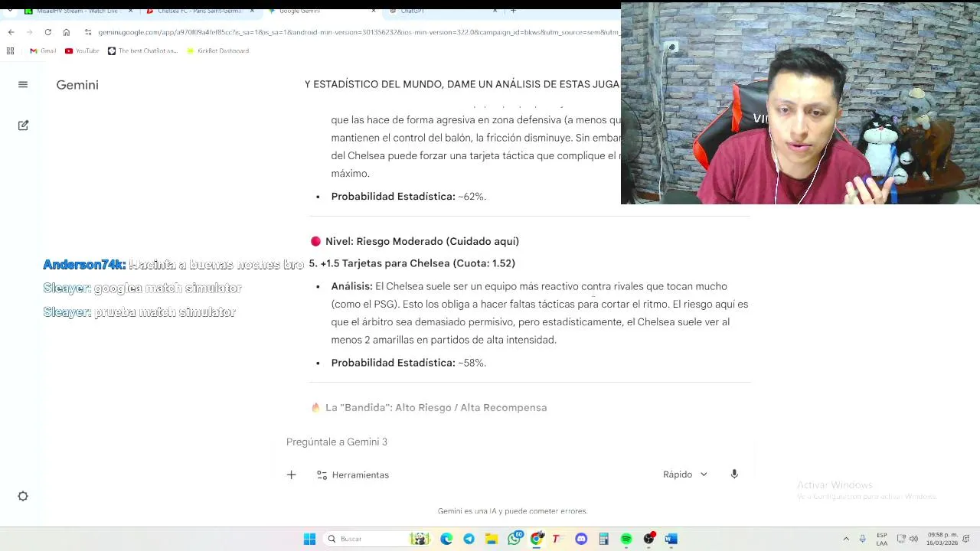This screenshot has width=980, height=551.
Task: Reload the page
Action: pyautogui.click(x=47, y=32)
